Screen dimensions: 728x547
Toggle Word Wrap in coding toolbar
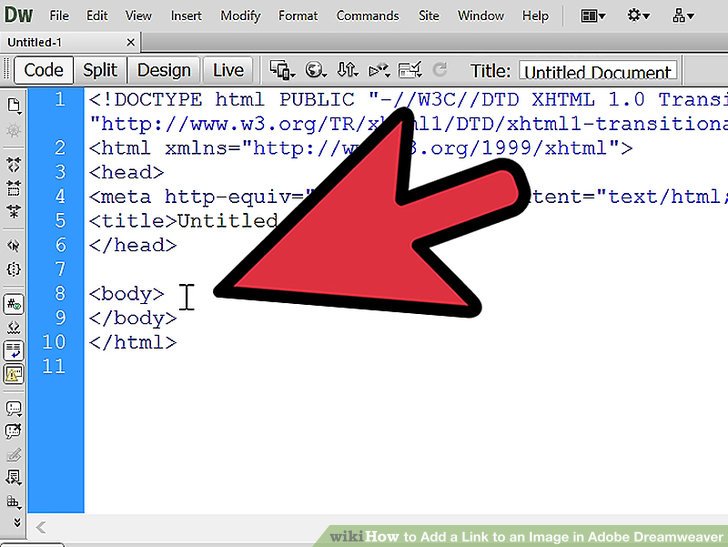click(14, 350)
